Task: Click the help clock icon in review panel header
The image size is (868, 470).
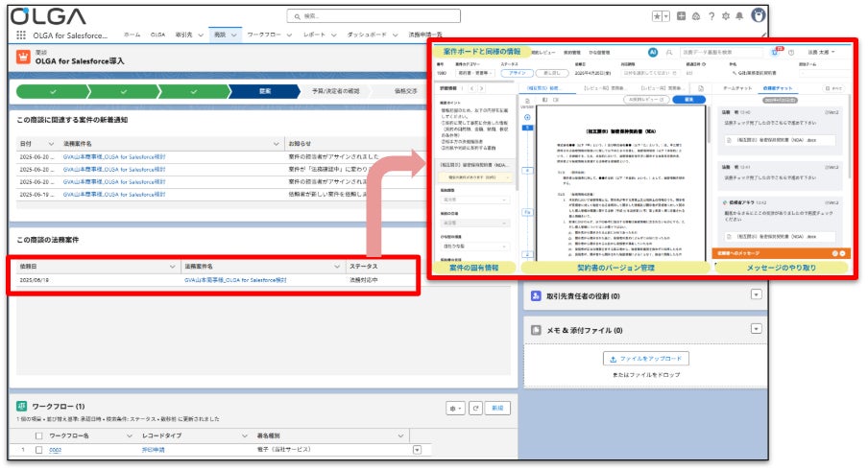Action: coord(791,52)
